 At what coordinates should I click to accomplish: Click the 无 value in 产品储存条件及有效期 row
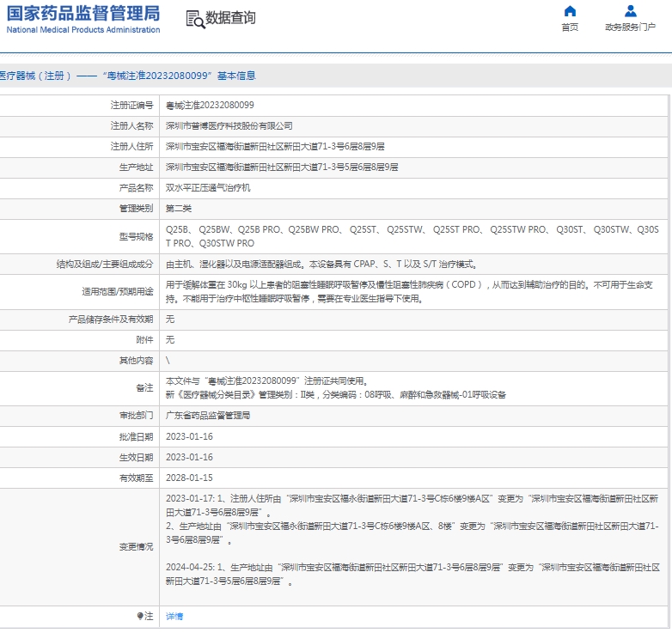click(170, 319)
